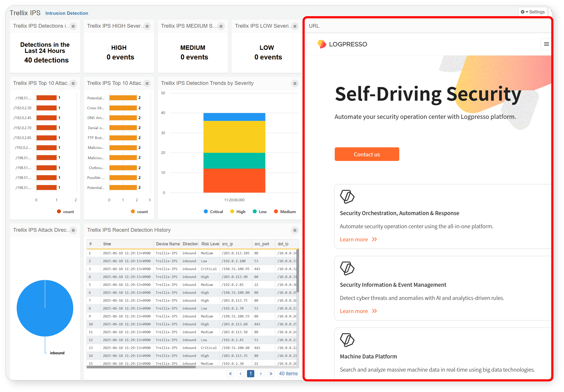Image resolution: width=564 pixels, height=392 pixels.
Task: Sort table by dst_ip column
Action: click(287, 244)
